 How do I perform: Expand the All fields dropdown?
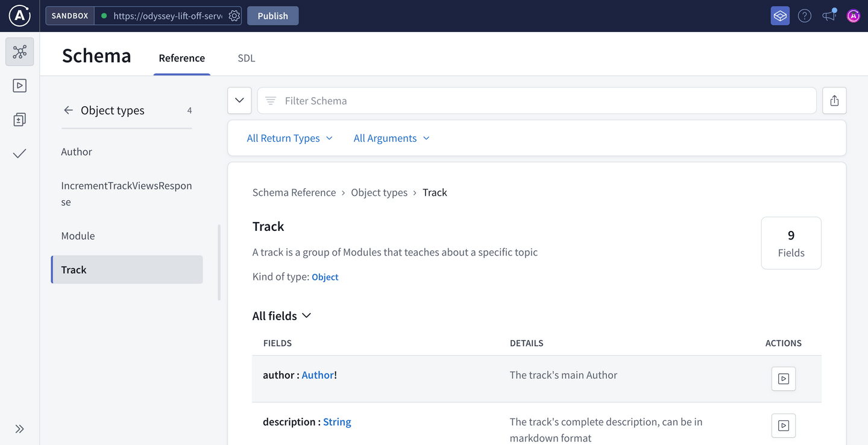(281, 316)
